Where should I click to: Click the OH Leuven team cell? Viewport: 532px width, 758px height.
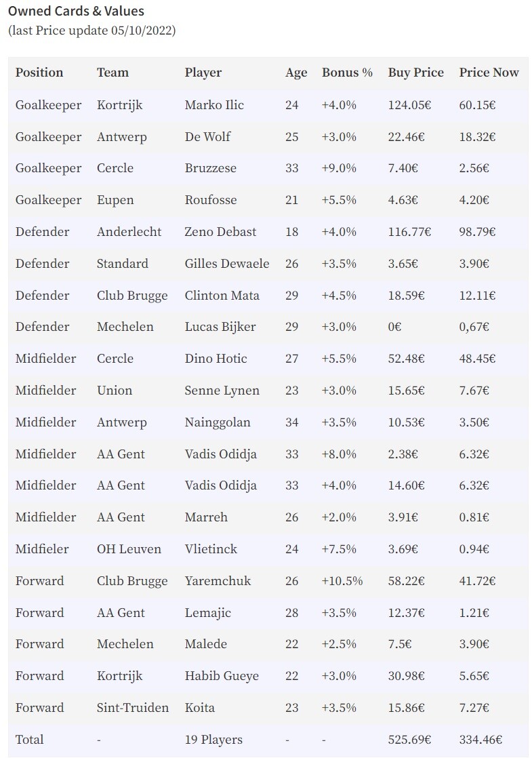click(x=129, y=548)
